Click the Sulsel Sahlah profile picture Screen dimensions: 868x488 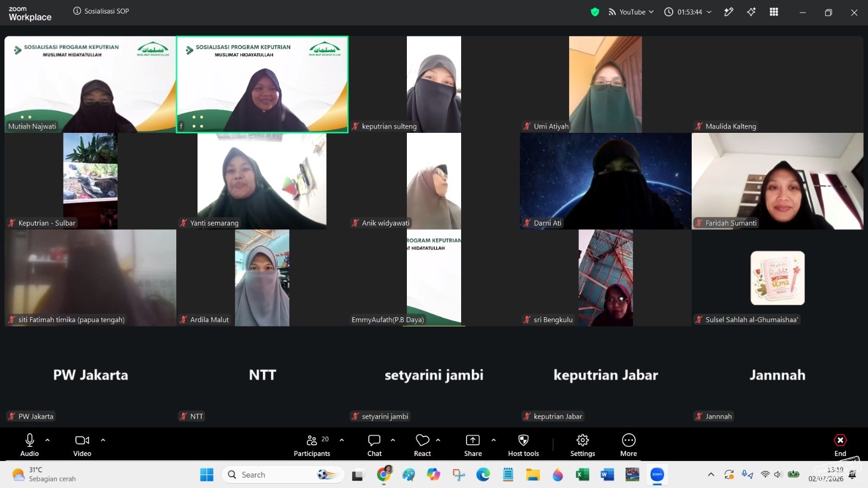777,278
